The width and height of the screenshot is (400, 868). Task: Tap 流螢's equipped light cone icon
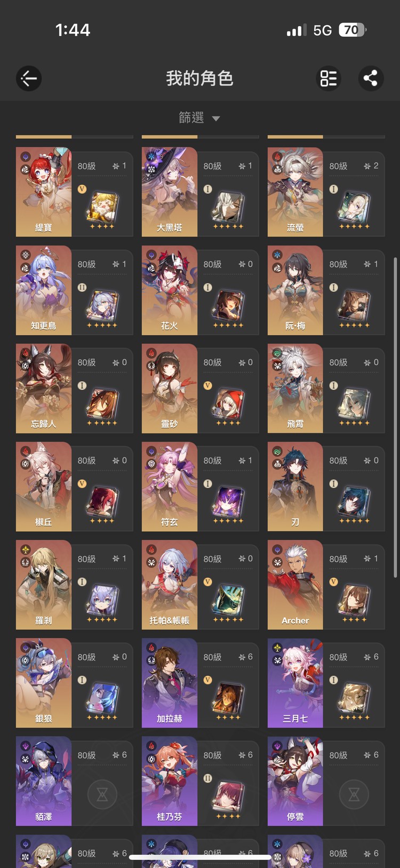(x=354, y=207)
